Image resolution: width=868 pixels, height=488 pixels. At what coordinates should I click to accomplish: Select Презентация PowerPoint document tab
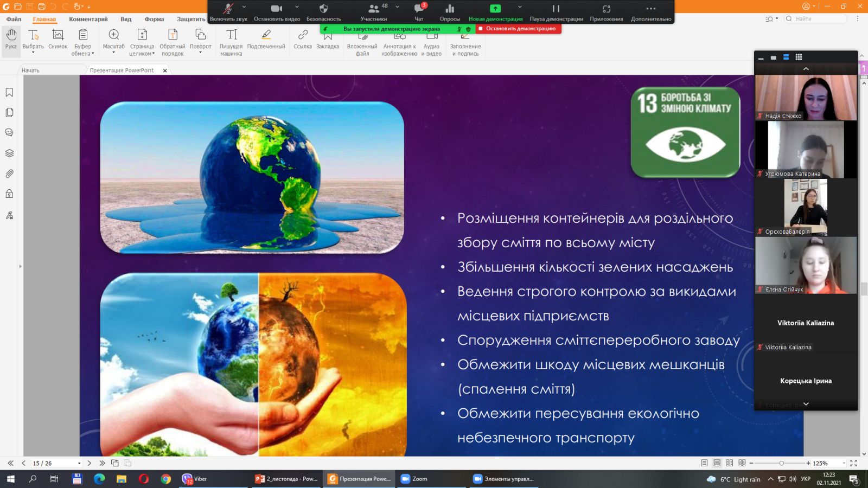[122, 70]
